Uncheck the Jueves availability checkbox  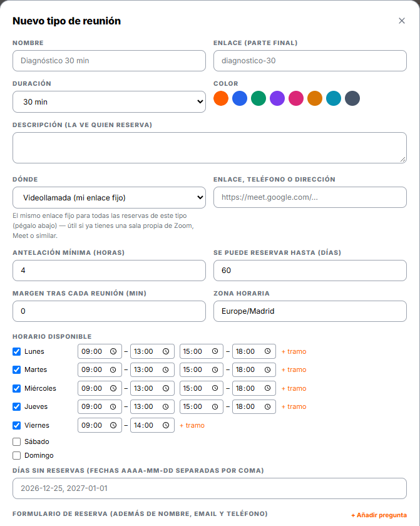click(16, 406)
